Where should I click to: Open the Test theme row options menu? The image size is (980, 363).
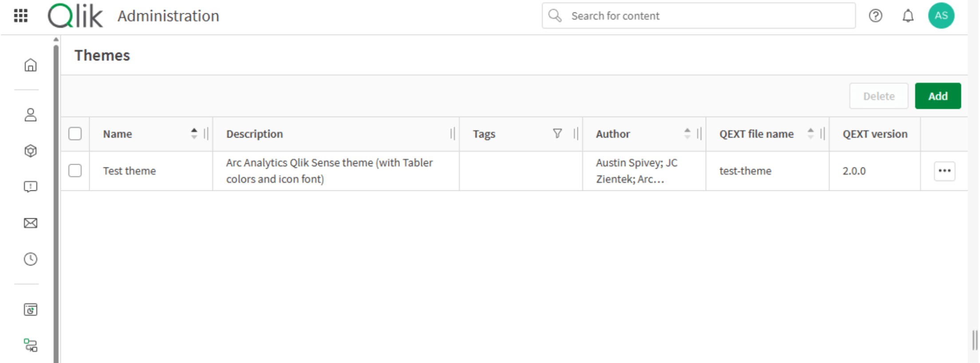click(945, 171)
